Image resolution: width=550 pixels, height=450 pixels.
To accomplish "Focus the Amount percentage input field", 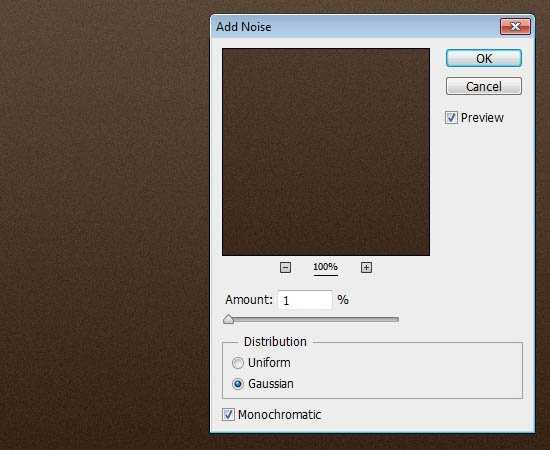I will click(305, 300).
